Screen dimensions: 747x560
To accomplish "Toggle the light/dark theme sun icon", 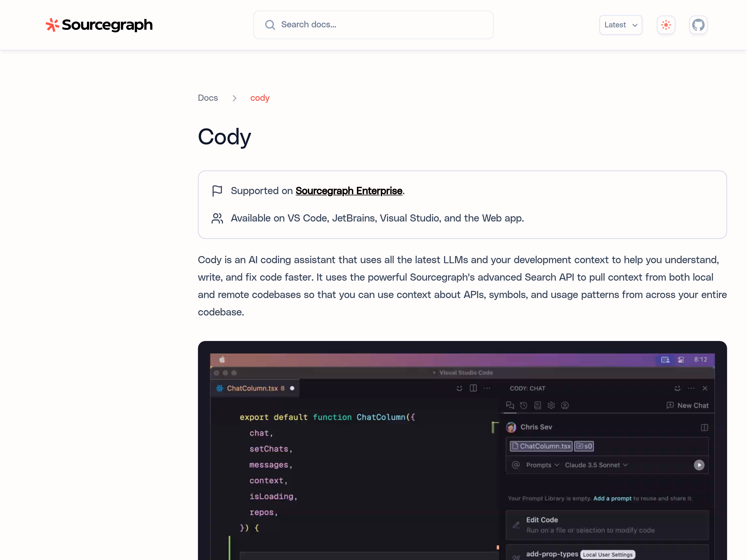I will 666,25.
